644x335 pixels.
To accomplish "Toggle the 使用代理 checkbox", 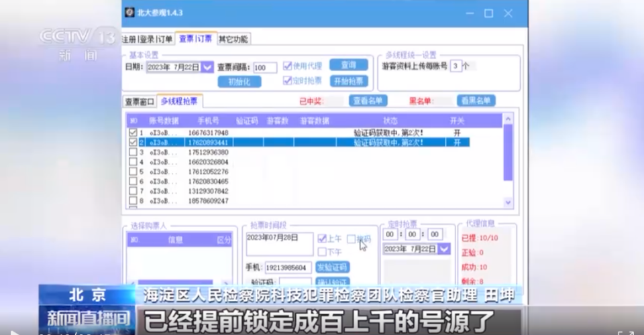I will point(288,66).
